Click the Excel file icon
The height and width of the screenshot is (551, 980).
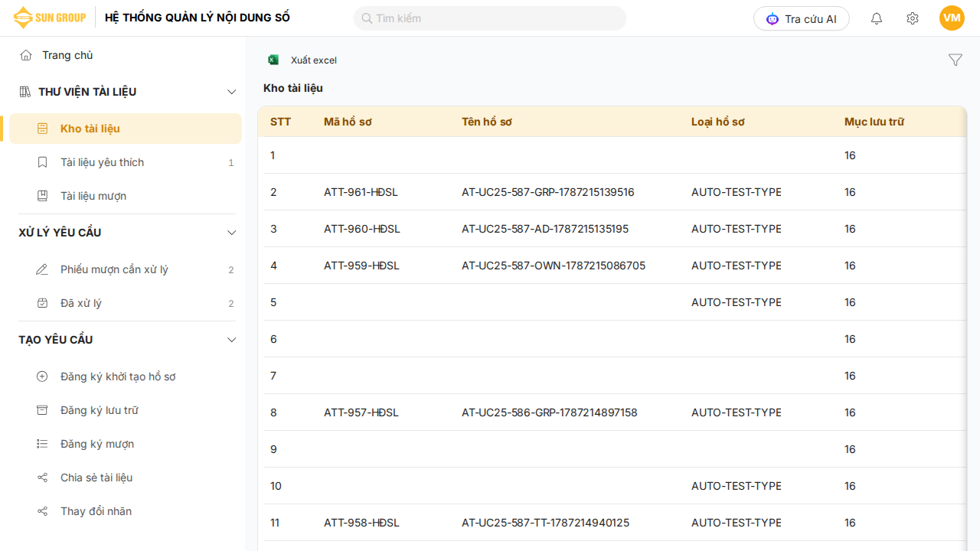273,60
